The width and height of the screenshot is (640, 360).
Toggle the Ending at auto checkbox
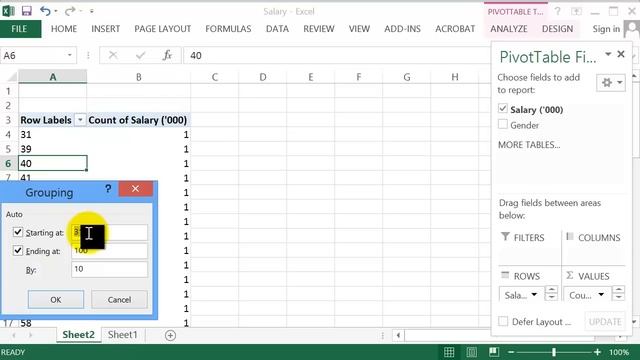pyautogui.click(x=18, y=250)
